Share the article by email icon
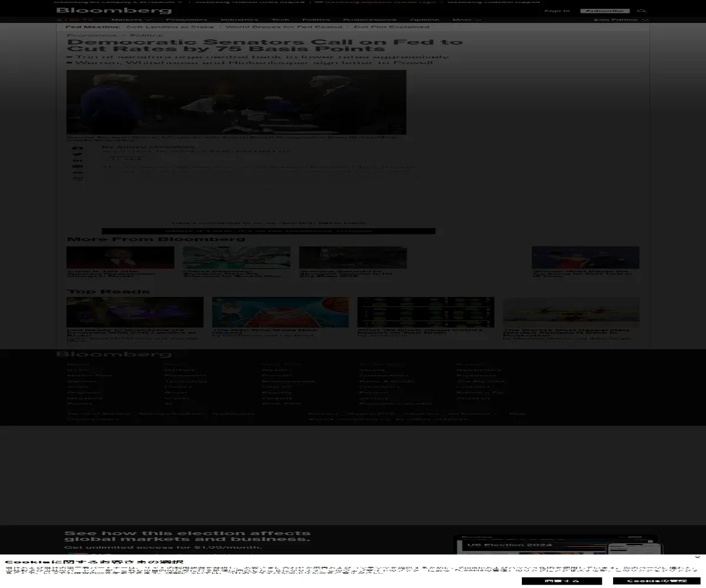This screenshot has height=588, width=706. [x=78, y=167]
